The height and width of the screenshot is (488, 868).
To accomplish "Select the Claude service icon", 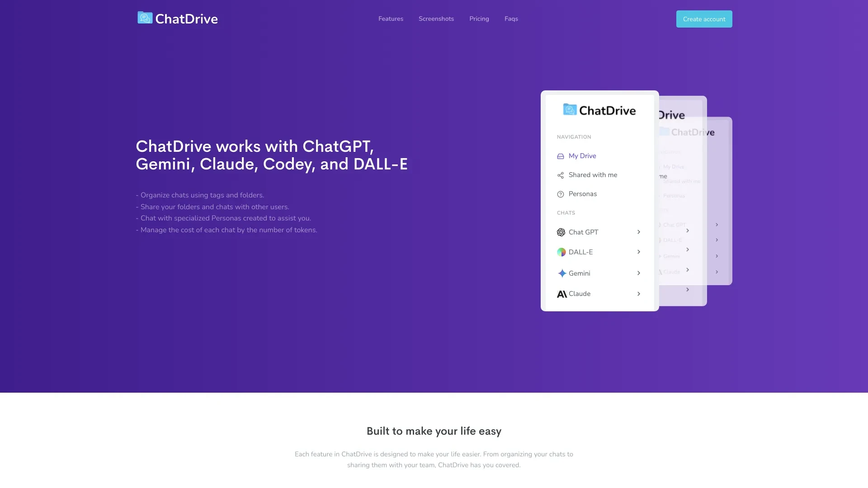I will click(561, 294).
